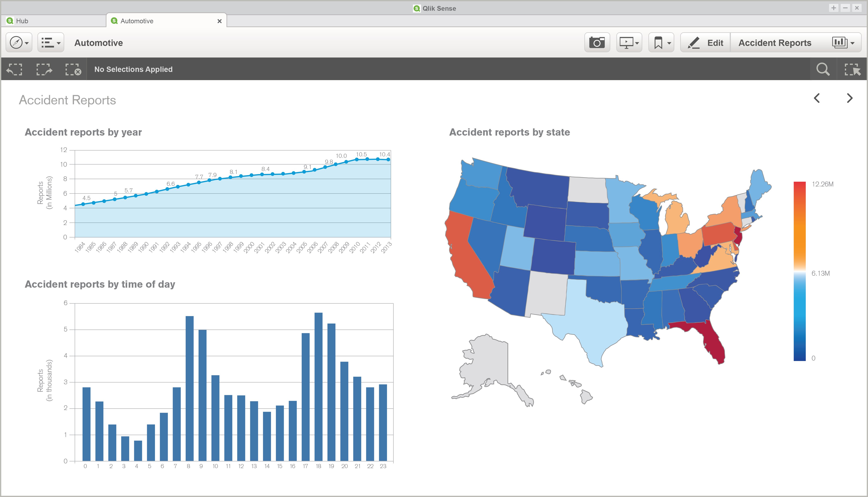
Task: Take a snapshot with camera icon
Action: pyautogui.click(x=597, y=43)
